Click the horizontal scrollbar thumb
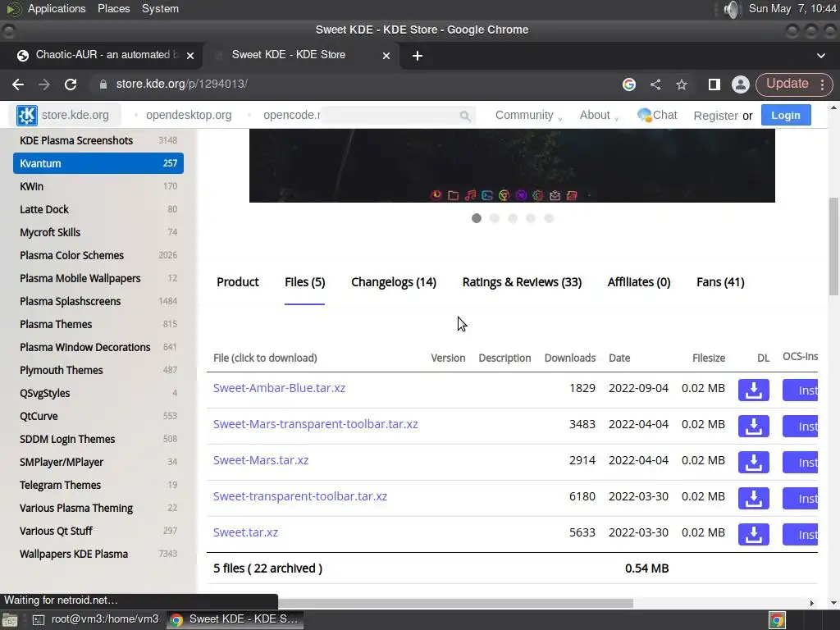The image size is (840, 630). click(x=455, y=603)
